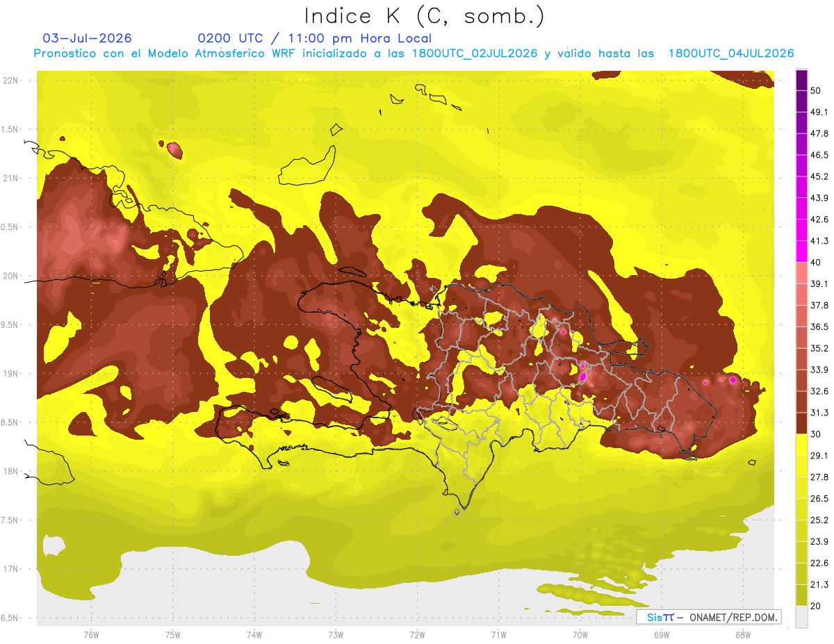
Task: Click the colorbar value '45.2'
Action: (819, 176)
